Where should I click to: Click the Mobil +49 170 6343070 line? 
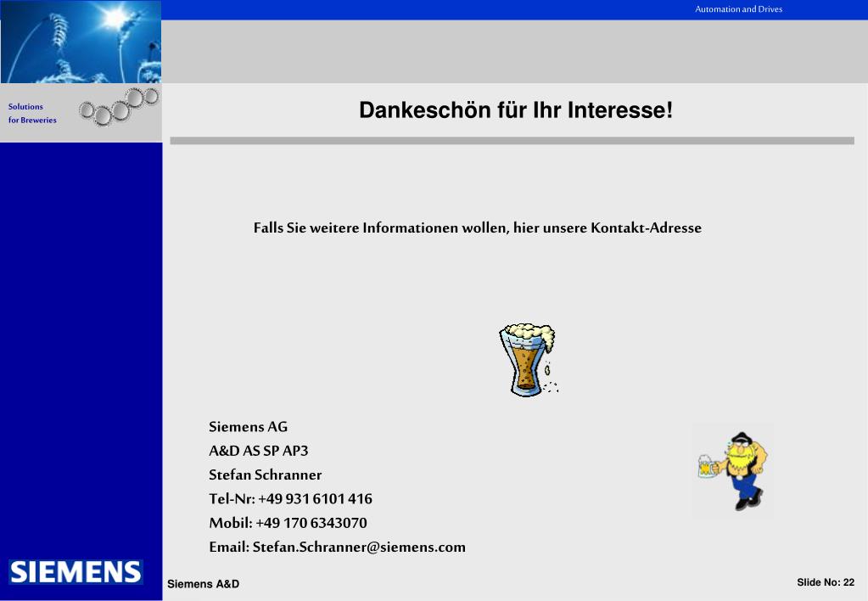coord(288,523)
